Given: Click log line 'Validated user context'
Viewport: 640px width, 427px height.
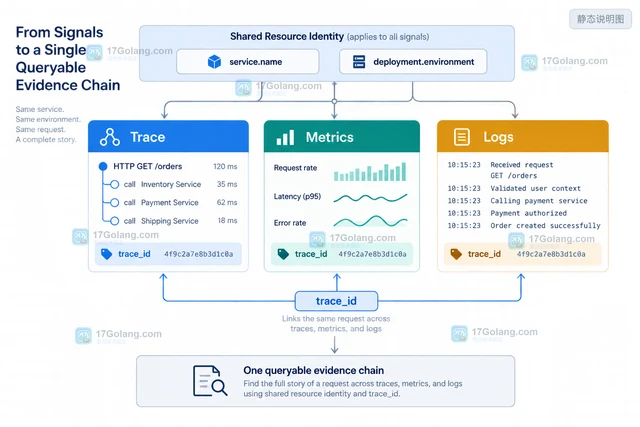Looking at the screenshot, I should tap(535, 189).
